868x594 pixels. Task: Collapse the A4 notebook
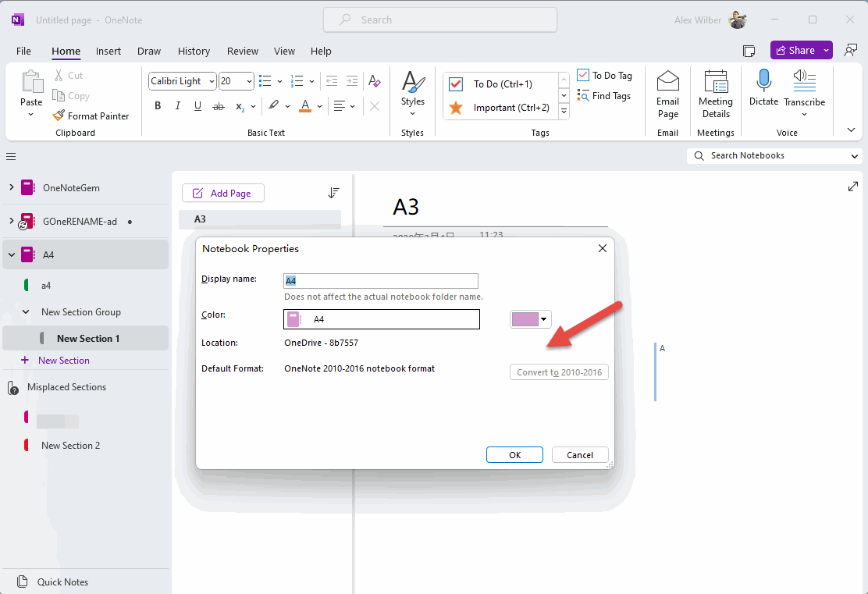pos(12,254)
